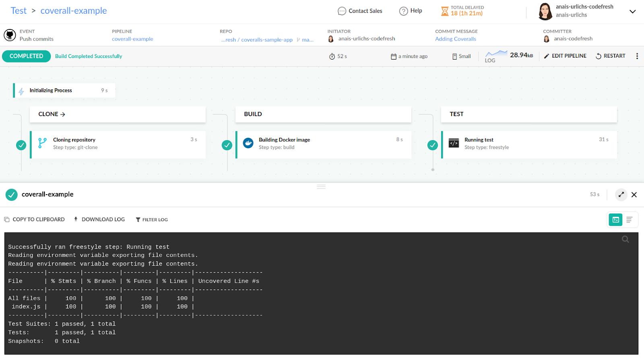644x359 pixels.
Task: Click the calendar icon next to a minute ago
Action: (x=394, y=56)
